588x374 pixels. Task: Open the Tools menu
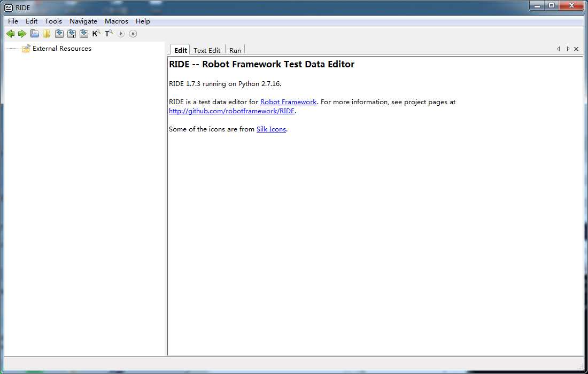click(53, 21)
